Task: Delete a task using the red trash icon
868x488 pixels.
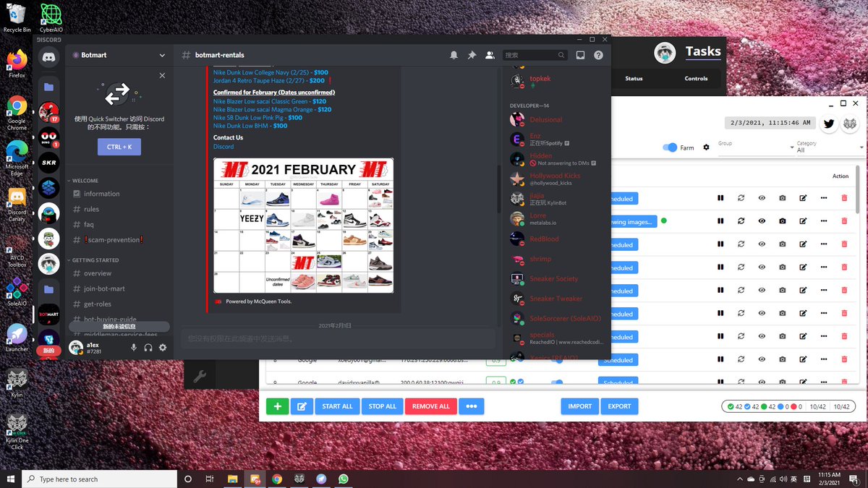Action: [844, 198]
